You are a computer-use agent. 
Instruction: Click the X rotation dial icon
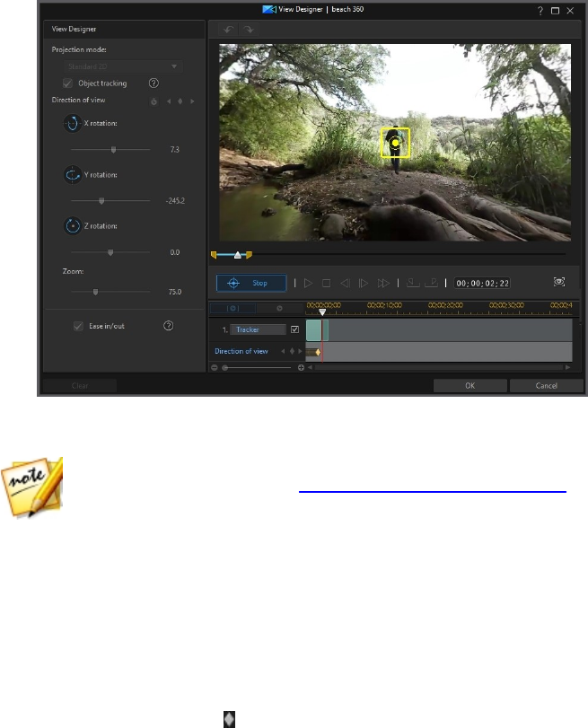(x=73, y=124)
